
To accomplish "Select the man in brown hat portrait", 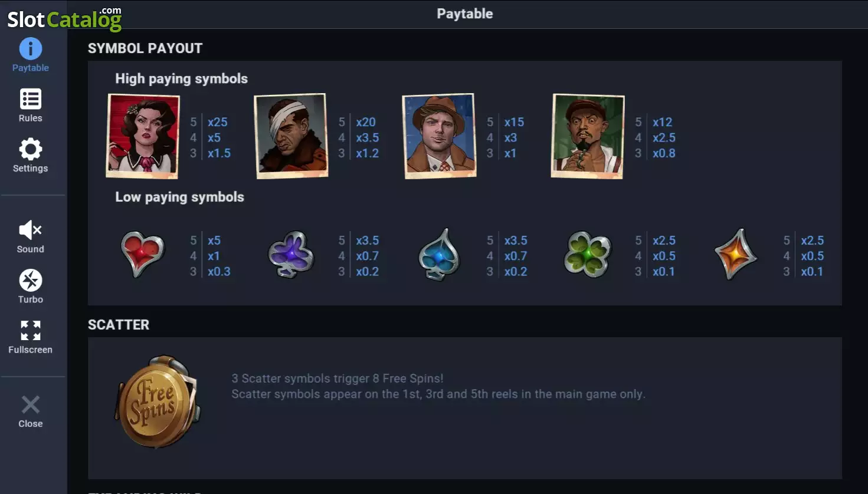I will click(439, 136).
